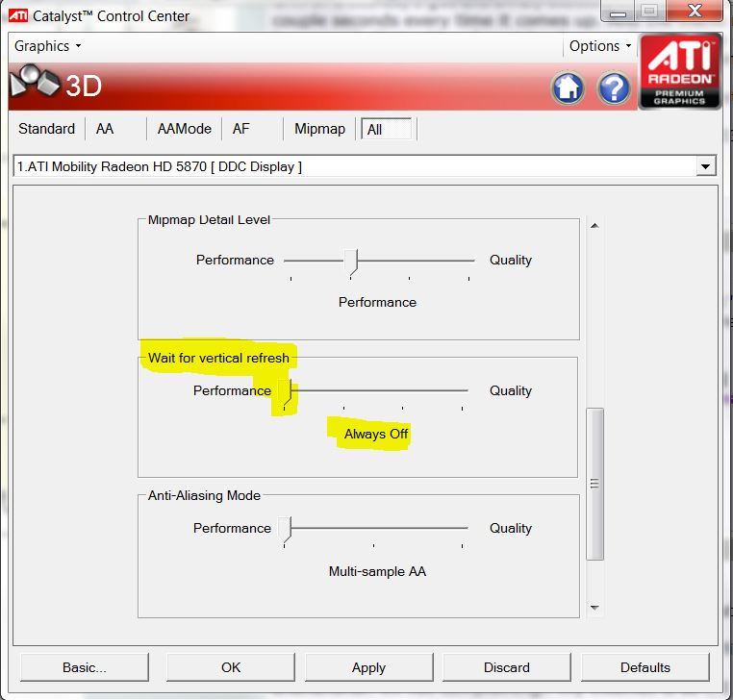This screenshot has width=733, height=700.
Task: Click the Wait for vertical refresh slider handle
Action: [285, 393]
